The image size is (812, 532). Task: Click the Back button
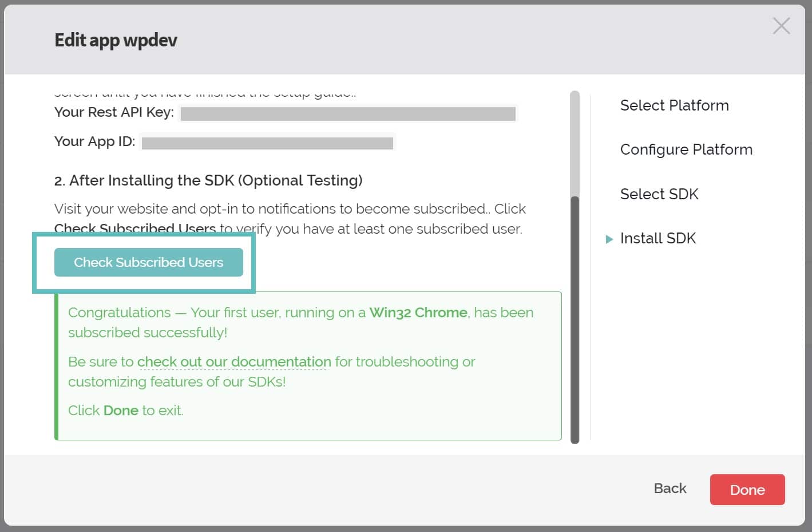pyautogui.click(x=670, y=488)
